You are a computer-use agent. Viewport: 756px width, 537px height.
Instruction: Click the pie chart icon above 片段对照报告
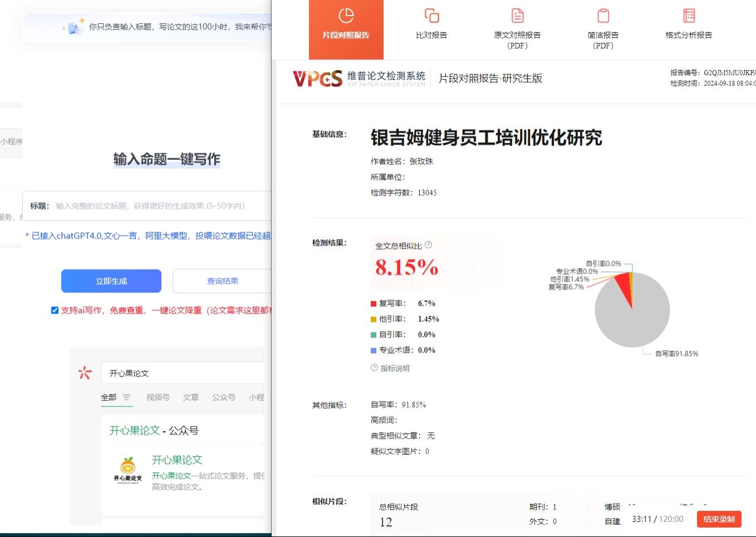pyautogui.click(x=346, y=16)
